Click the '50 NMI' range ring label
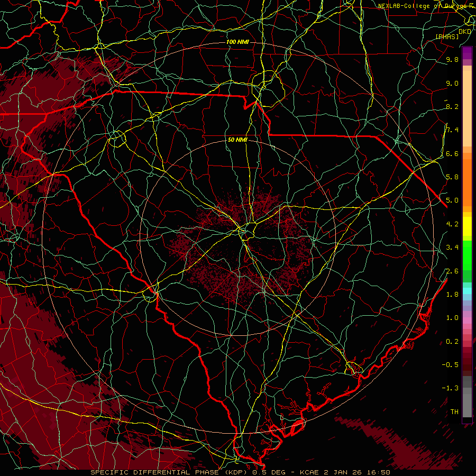 (x=237, y=140)
